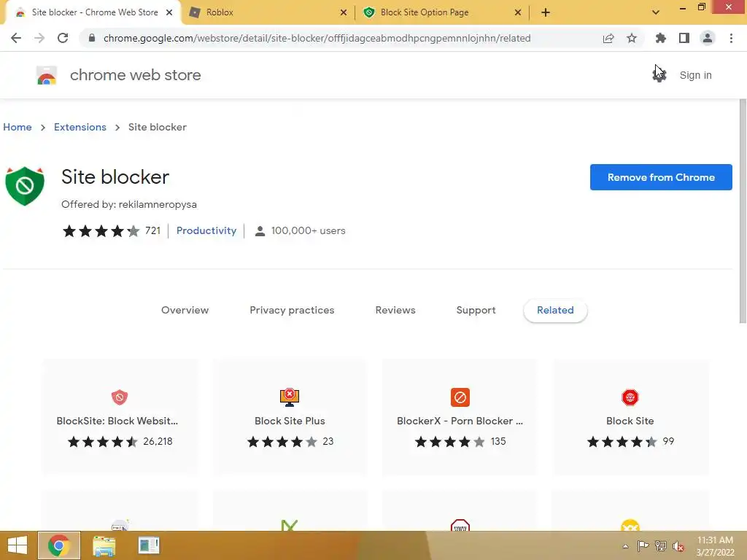Open BlockSite red shield icon
Screen dimensions: 747x560
(x=120, y=397)
